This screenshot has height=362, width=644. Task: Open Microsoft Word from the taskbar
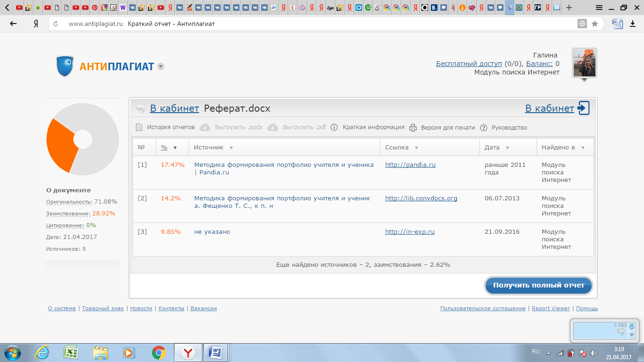pyautogui.click(x=216, y=352)
